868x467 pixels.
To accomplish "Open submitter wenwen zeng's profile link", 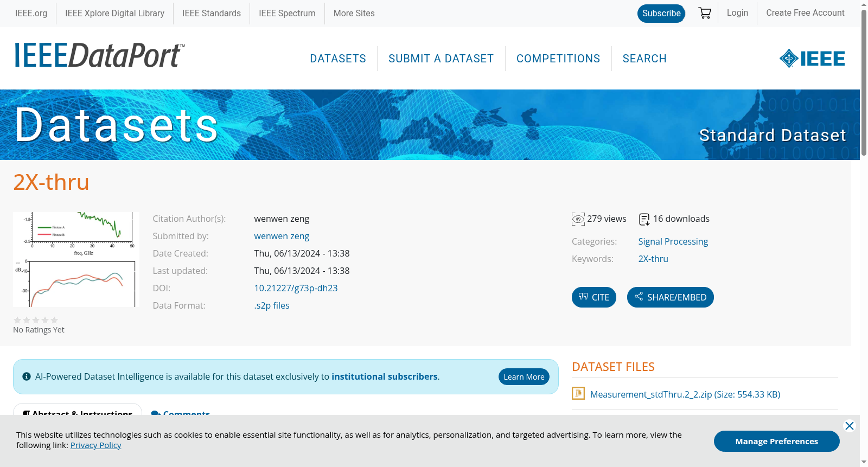I will (282, 236).
